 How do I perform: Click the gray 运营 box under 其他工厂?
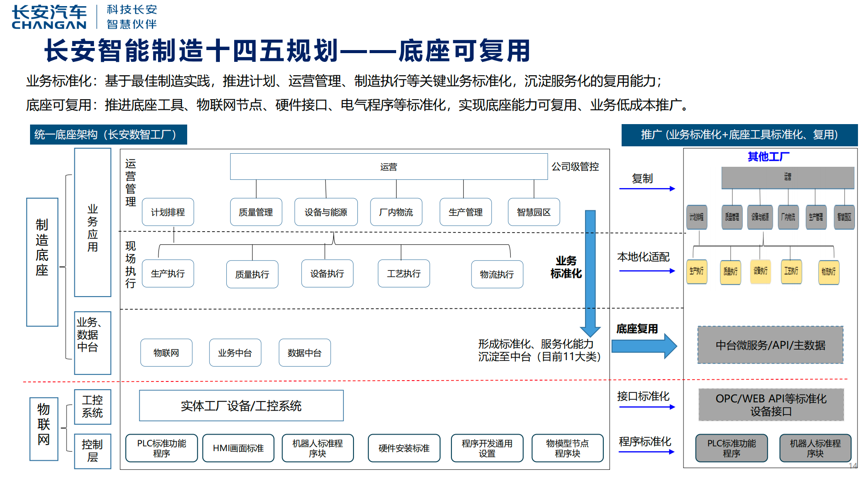(x=788, y=177)
